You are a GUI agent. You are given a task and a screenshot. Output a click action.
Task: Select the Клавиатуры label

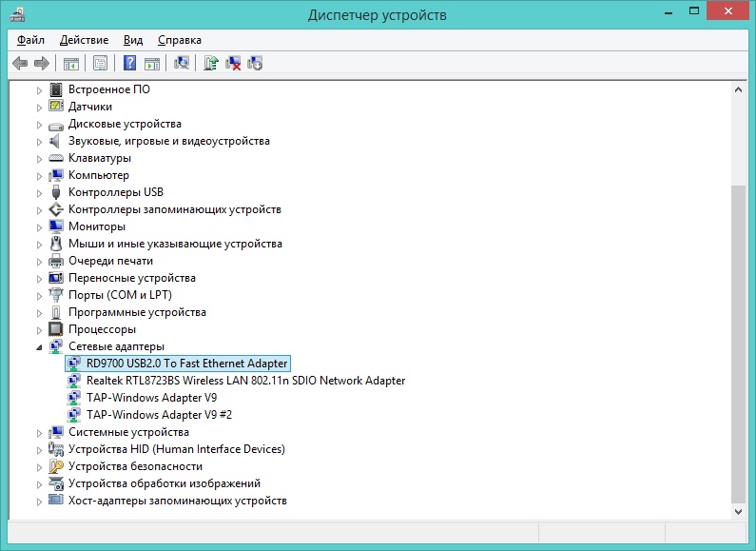point(100,158)
